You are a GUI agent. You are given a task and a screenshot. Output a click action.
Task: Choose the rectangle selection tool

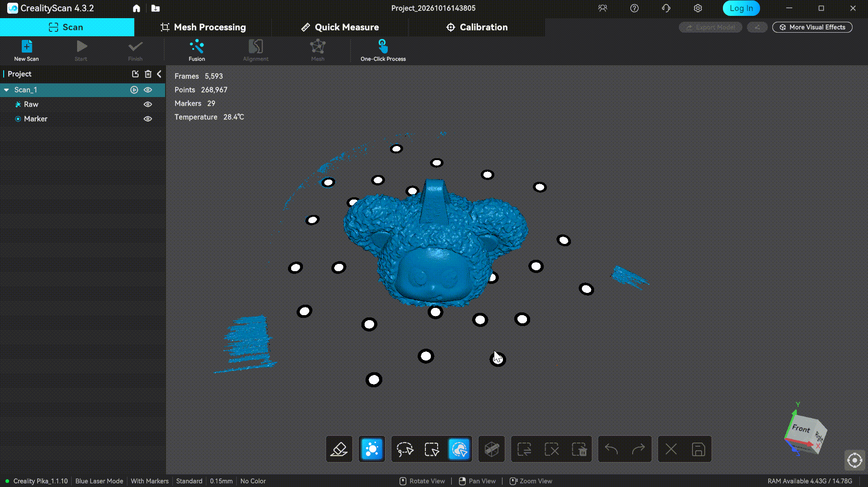(432, 449)
